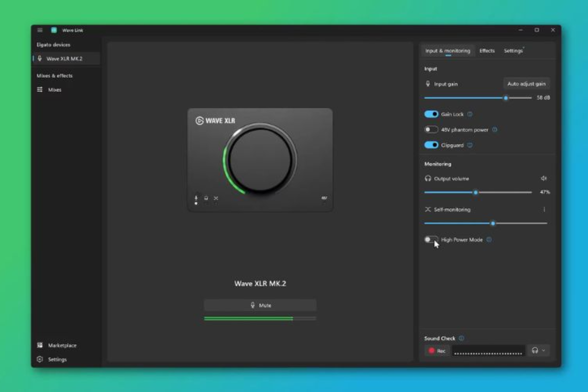The width and height of the screenshot is (588, 392).
Task: Select the mic mode icon on device image
Action: click(x=196, y=198)
